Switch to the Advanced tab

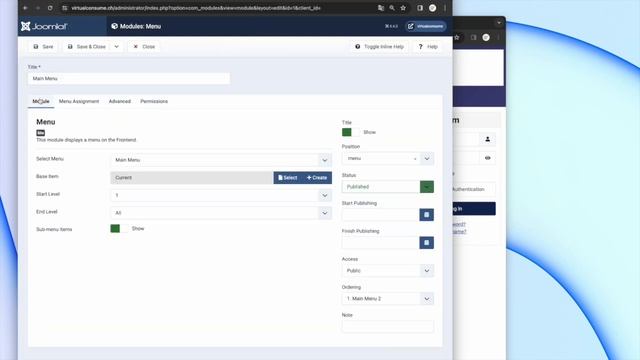120,101
